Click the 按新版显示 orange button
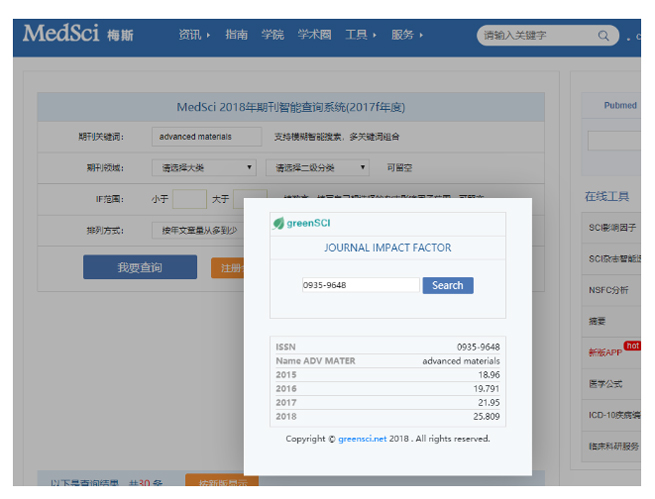 click(x=222, y=480)
